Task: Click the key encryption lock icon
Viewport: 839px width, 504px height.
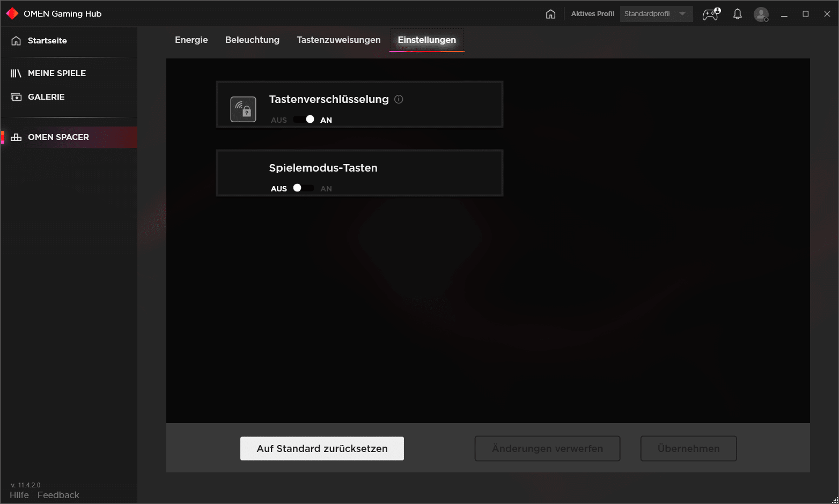Action: 243,109
